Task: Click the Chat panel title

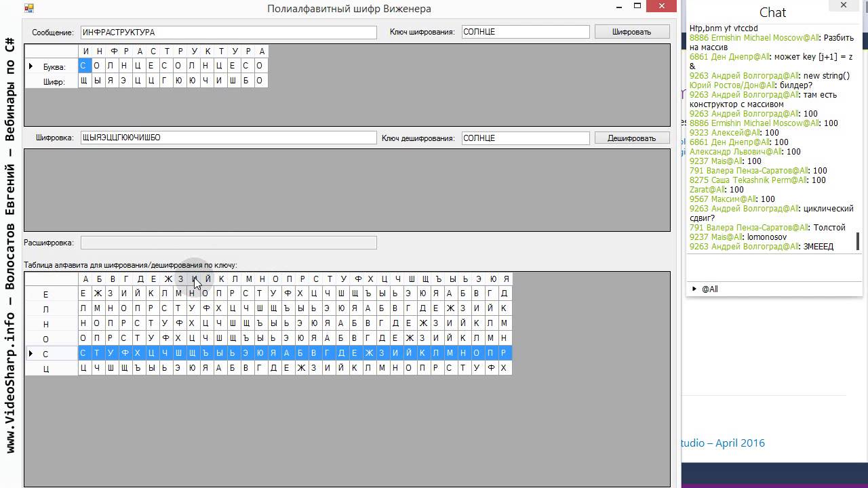Action: coord(772,12)
